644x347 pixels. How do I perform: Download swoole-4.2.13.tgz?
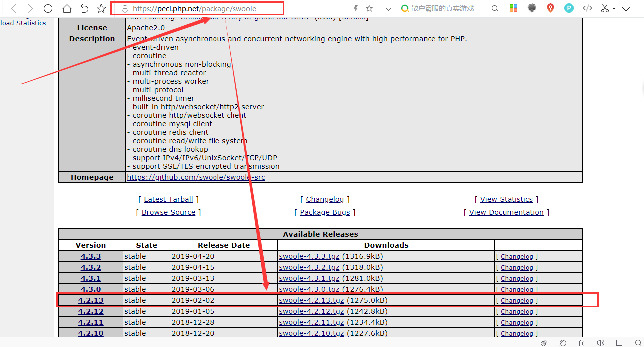pos(311,300)
